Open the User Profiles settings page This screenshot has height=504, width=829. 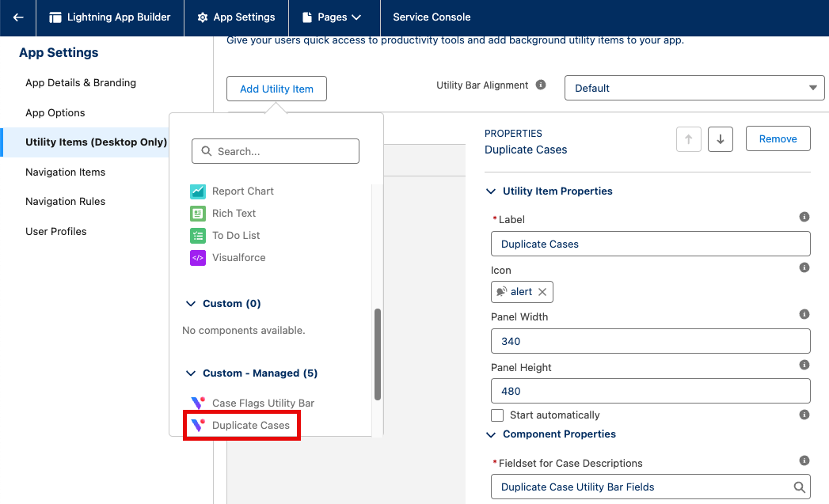point(55,231)
